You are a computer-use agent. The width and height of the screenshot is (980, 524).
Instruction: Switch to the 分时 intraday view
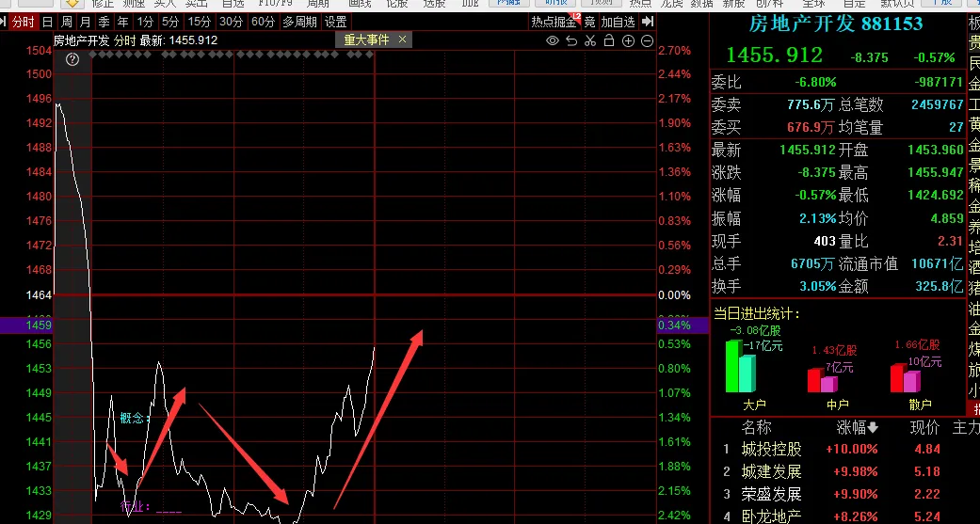23,23
